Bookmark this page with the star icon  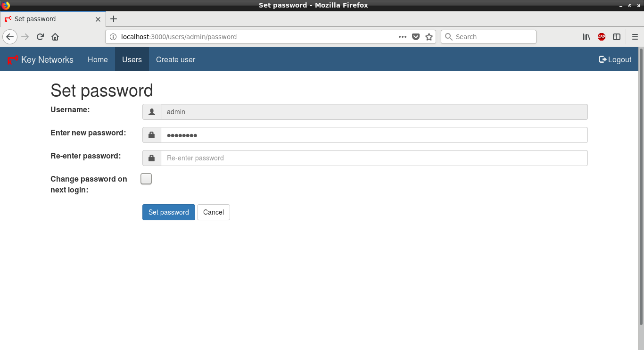[429, 37]
